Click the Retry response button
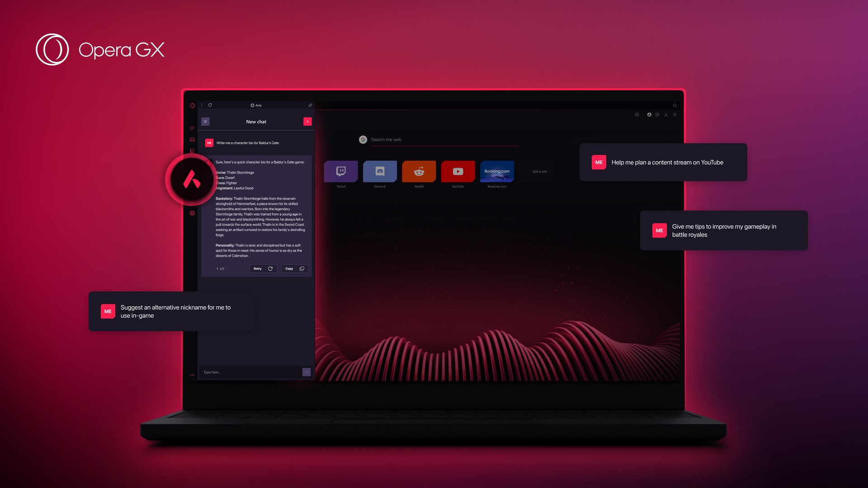The image size is (868, 488). pos(262,268)
